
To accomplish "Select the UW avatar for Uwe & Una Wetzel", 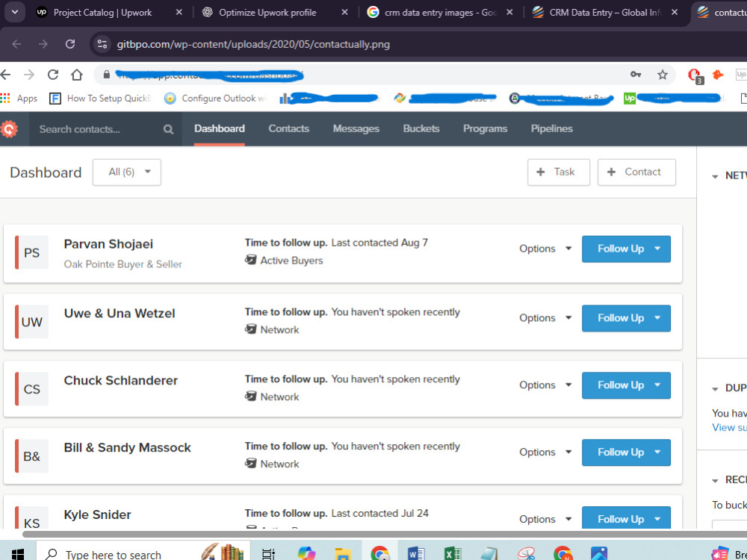I will pos(31,322).
